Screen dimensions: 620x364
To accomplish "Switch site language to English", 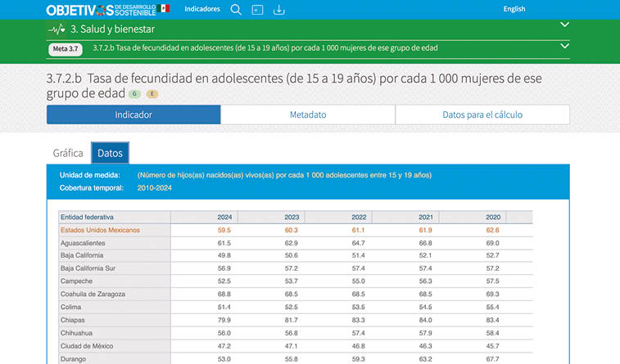I will (514, 9).
